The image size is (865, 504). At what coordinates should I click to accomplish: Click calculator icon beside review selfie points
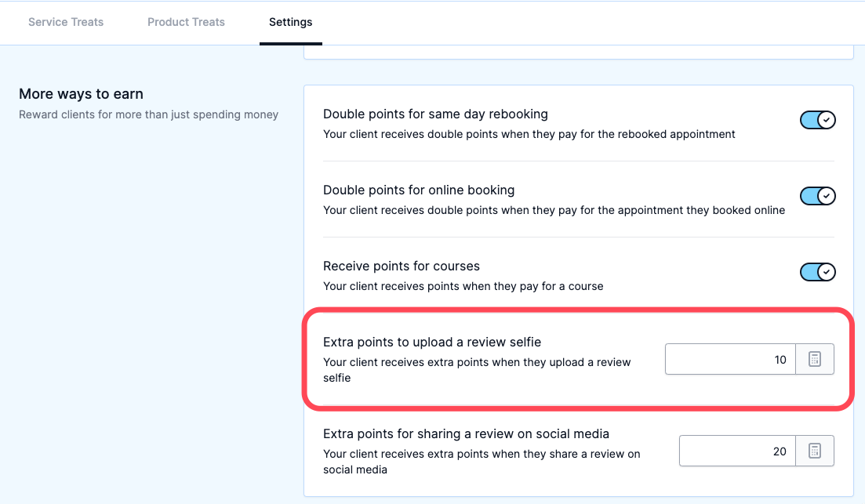[x=815, y=359]
